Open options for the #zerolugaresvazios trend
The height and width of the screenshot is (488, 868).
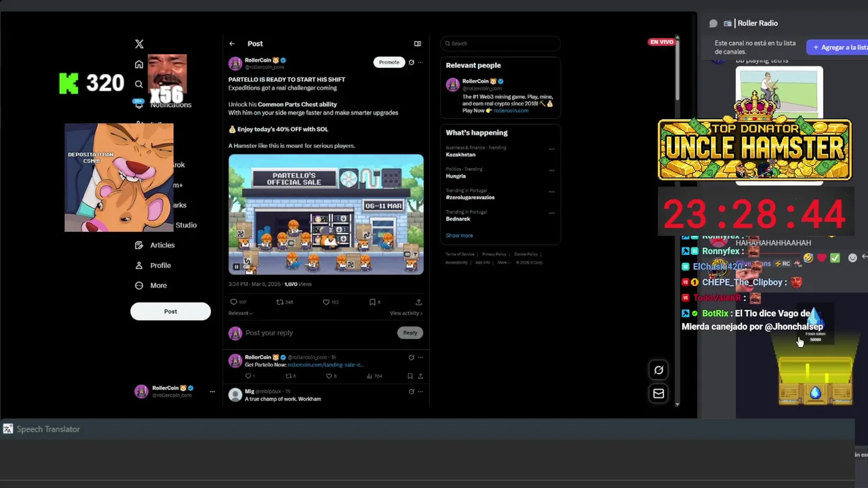(x=551, y=192)
